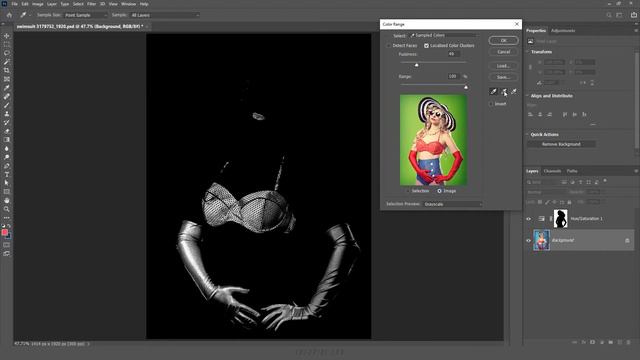Switch to the Adjustments tab

[x=563, y=31]
